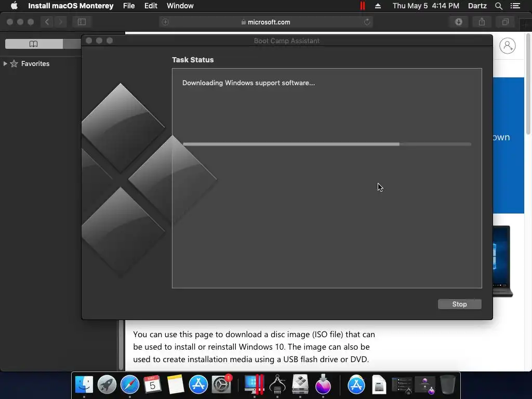Click the Boot Camp Assistant title bar
Image resolution: width=532 pixels, height=399 pixels.
(x=287, y=41)
